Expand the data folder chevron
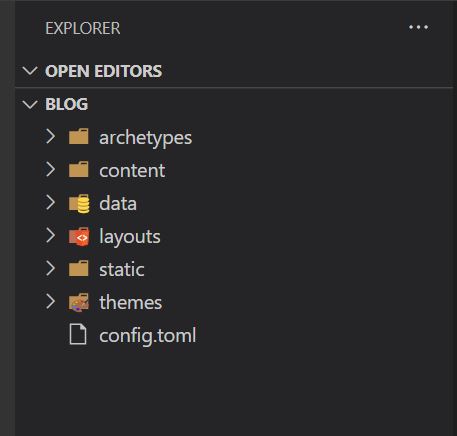Image resolution: width=457 pixels, height=436 pixels. pyautogui.click(x=50, y=202)
